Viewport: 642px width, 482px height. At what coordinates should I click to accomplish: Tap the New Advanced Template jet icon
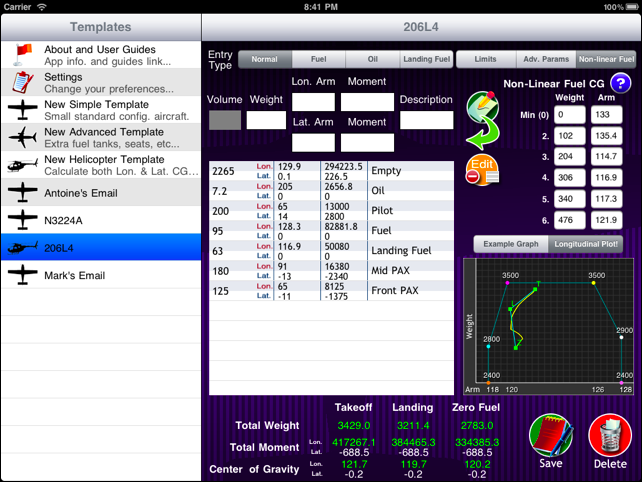[20, 137]
